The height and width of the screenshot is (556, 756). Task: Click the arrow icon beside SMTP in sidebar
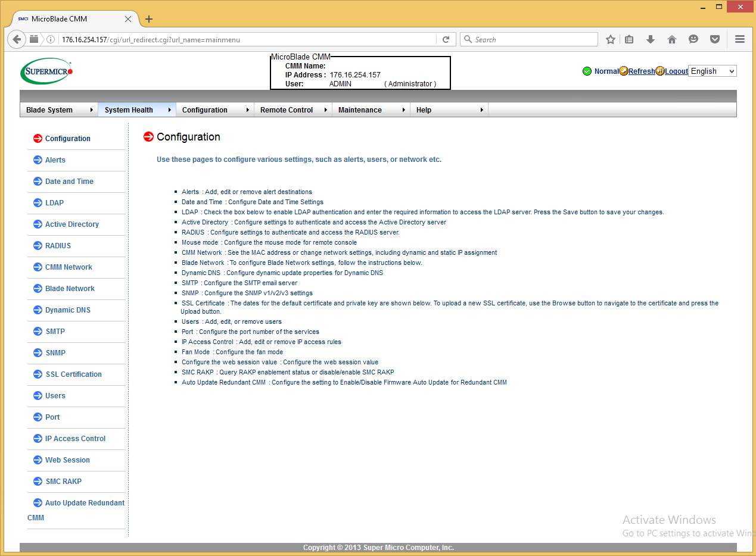(38, 331)
